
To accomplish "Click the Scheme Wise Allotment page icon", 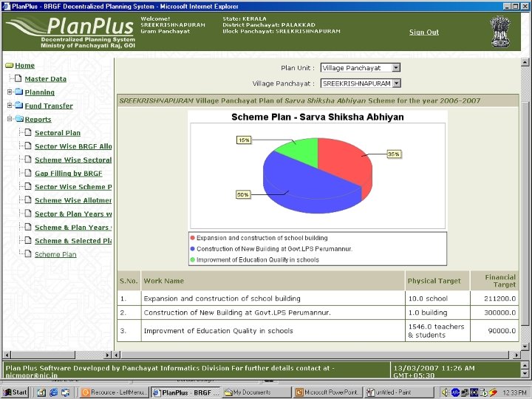I will click(x=29, y=199).
